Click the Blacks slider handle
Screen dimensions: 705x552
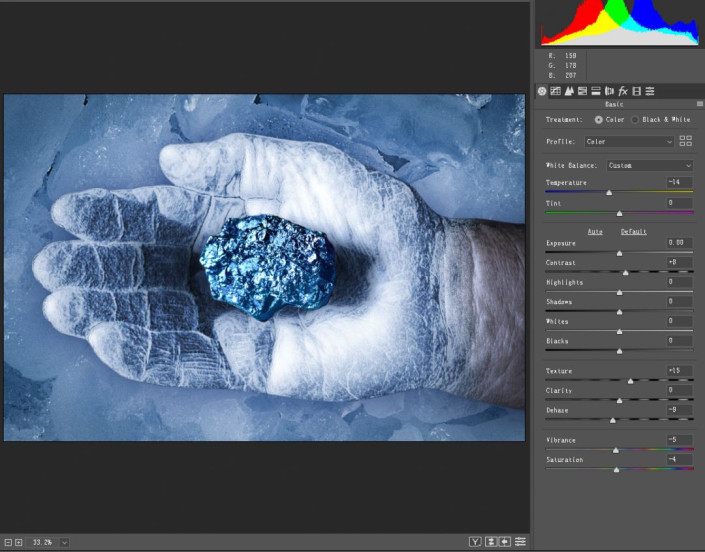(619, 351)
